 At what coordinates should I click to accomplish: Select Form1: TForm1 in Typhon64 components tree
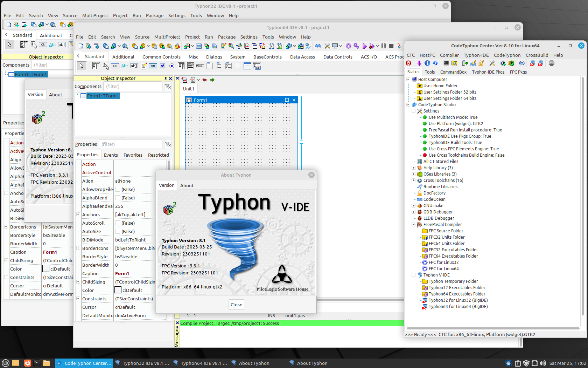pyautogui.click(x=103, y=96)
